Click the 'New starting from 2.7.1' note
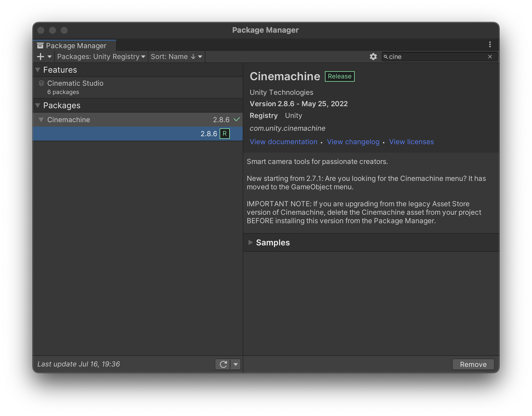This screenshot has width=532, height=416. 366,183
